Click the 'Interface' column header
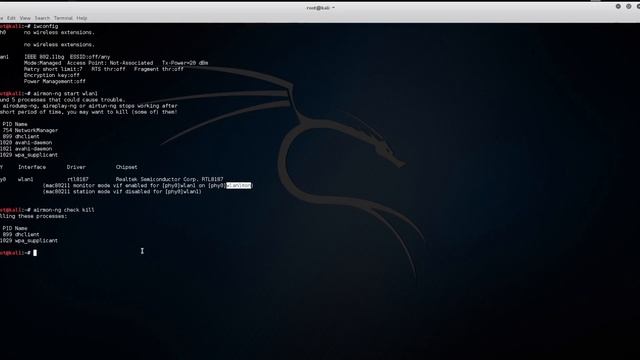 (32, 167)
